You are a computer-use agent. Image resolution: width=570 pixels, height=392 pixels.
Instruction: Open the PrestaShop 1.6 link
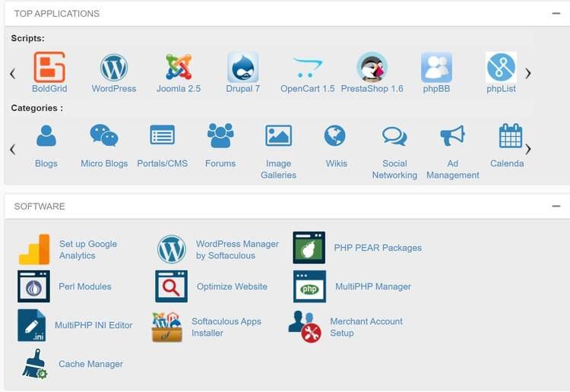(x=372, y=89)
